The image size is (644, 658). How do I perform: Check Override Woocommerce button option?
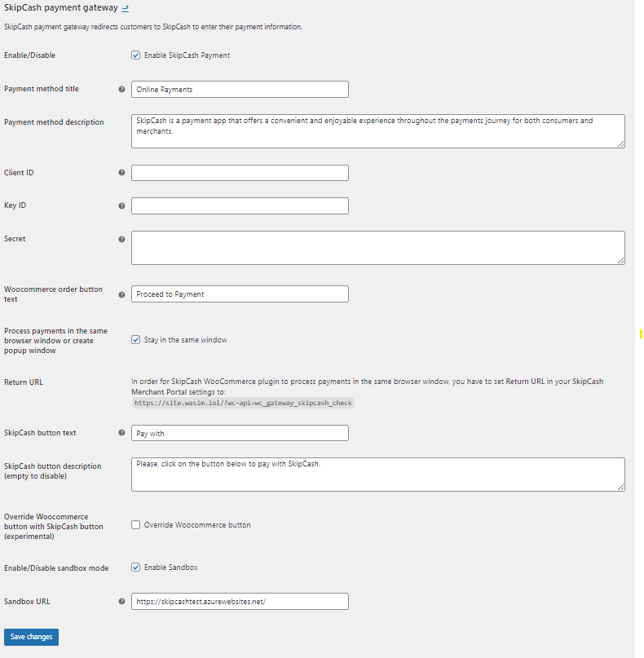135,525
